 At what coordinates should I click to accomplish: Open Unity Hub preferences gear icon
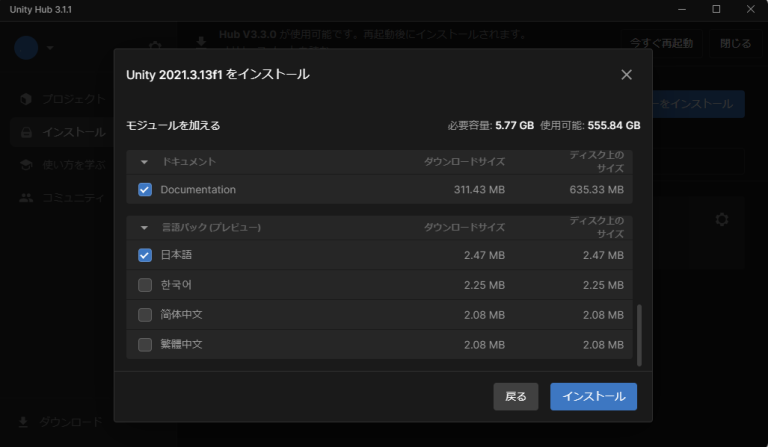155,46
